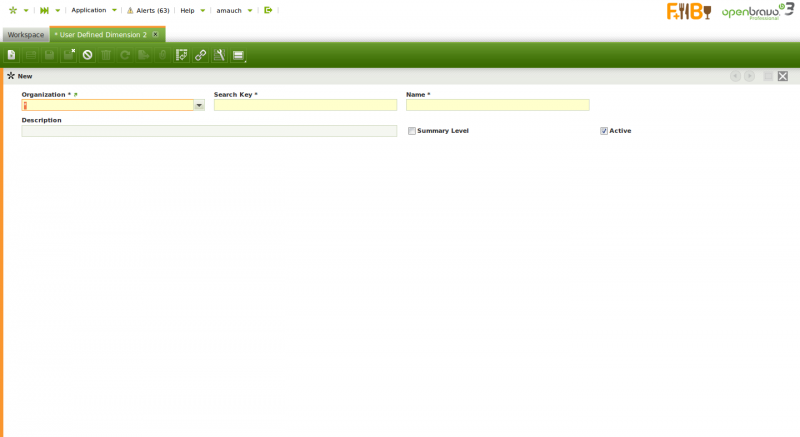
Task: Close the form with the X icon
Action: pyautogui.click(x=783, y=76)
